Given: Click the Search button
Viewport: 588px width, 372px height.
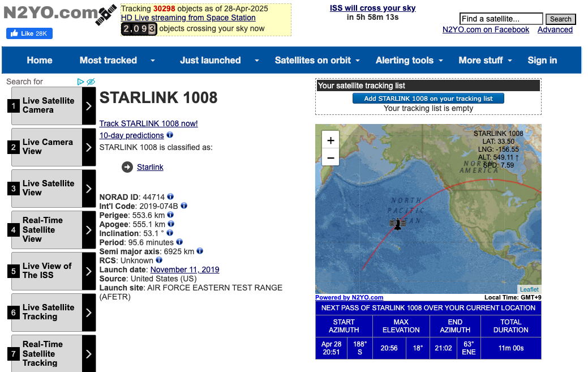Looking at the screenshot, I should coord(561,19).
